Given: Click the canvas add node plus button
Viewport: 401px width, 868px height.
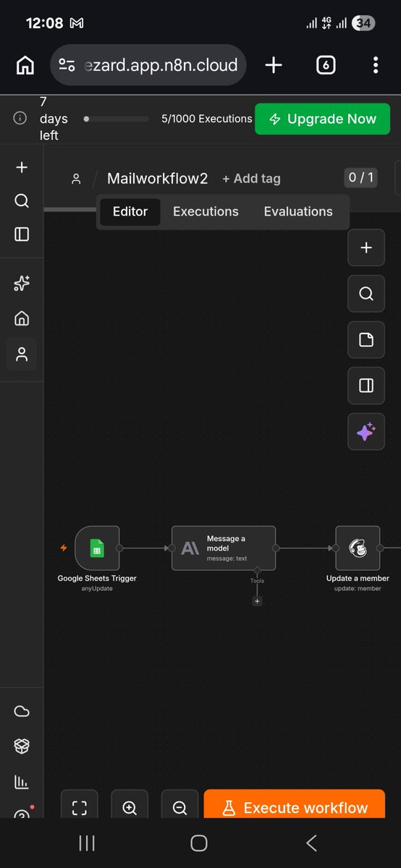Looking at the screenshot, I should tap(366, 247).
